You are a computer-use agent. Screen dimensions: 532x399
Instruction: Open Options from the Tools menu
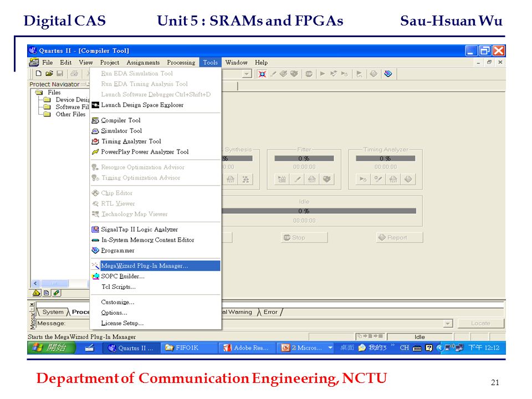click(156, 313)
